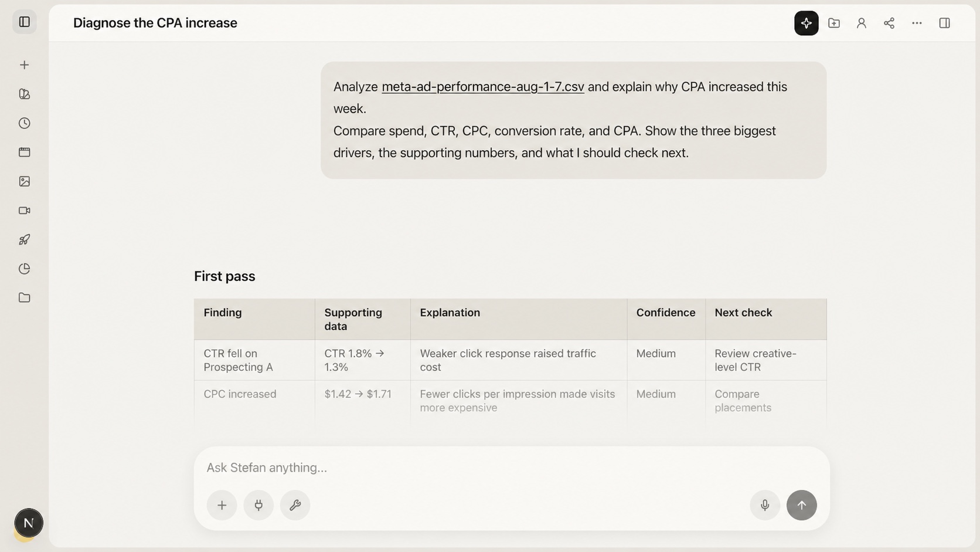Open the wrench tools button in composer
Image resolution: width=980 pixels, height=552 pixels.
pos(295,505)
